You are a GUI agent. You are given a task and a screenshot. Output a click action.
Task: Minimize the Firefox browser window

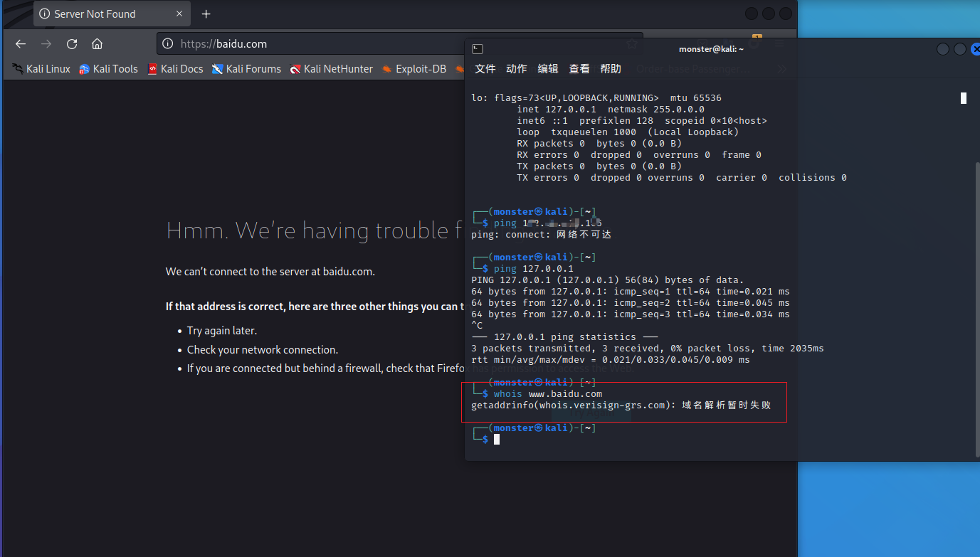[x=752, y=14]
